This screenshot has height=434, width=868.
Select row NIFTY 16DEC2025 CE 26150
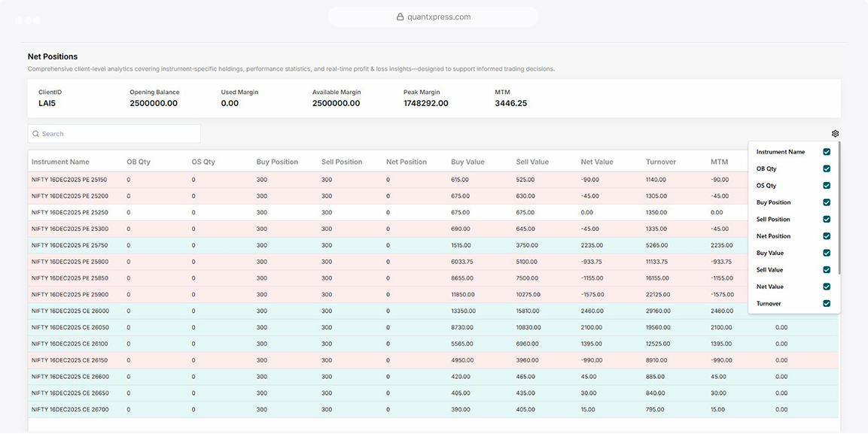(x=433, y=360)
